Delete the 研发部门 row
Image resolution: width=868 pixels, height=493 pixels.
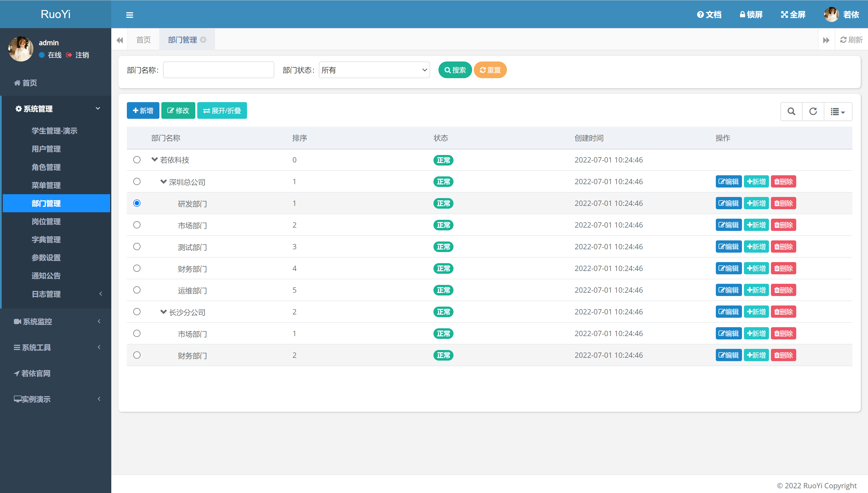tap(783, 203)
